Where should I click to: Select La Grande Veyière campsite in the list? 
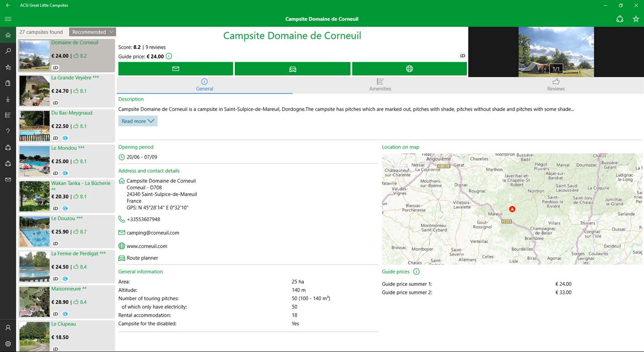tap(66, 91)
